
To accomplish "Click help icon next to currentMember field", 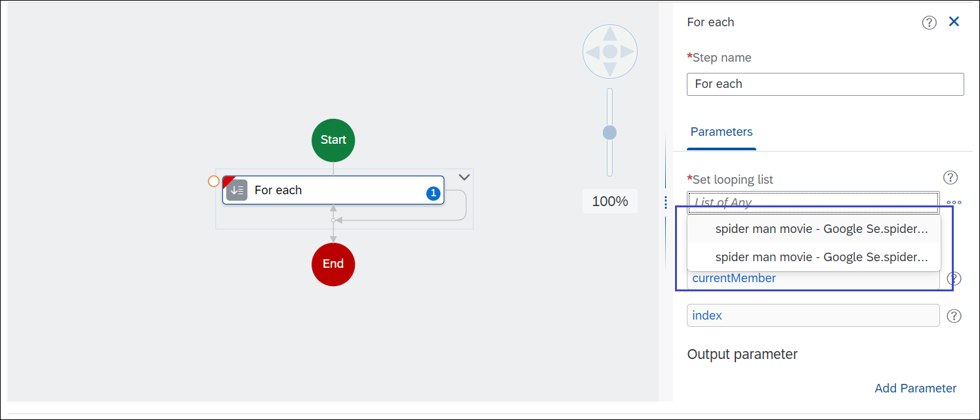I will pos(954,278).
